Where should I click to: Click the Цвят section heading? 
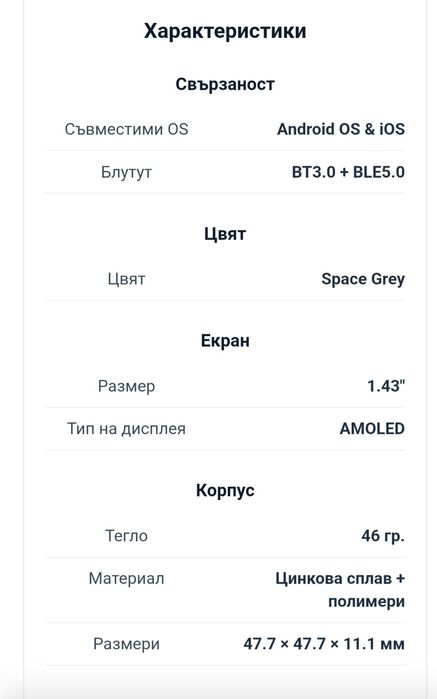pos(225,234)
